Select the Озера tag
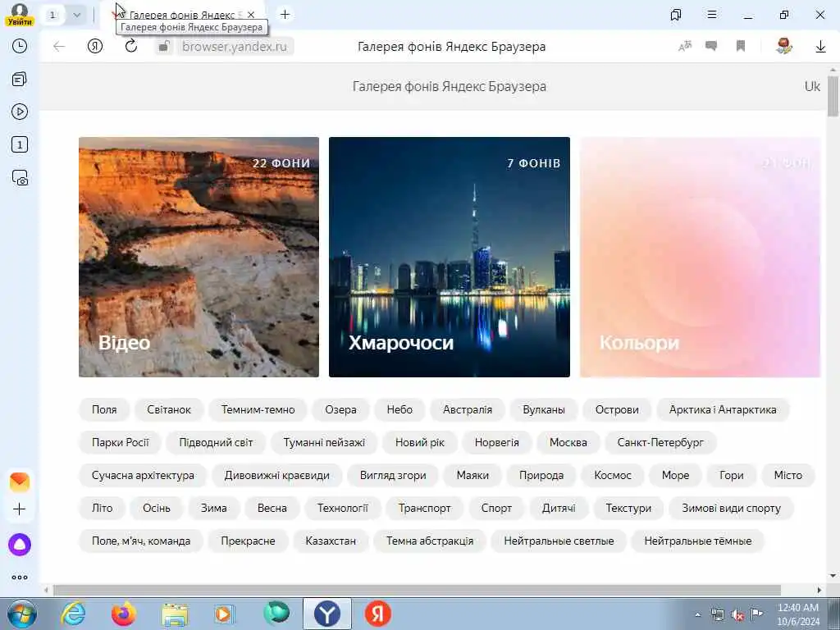This screenshot has height=630, width=840. [x=340, y=410]
